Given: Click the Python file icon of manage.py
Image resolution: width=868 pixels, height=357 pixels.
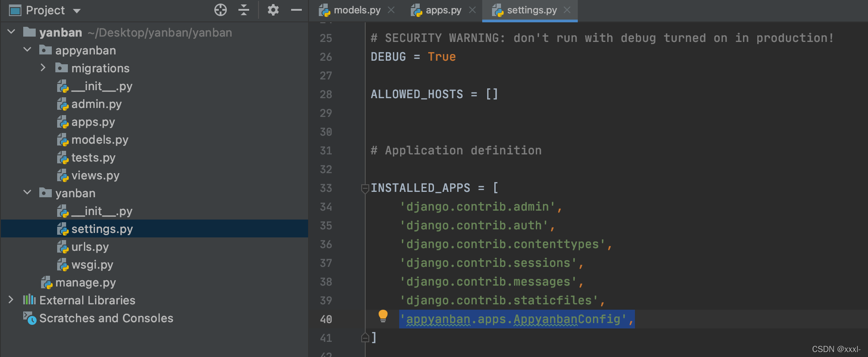Looking at the screenshot, I should click(46, 282).
